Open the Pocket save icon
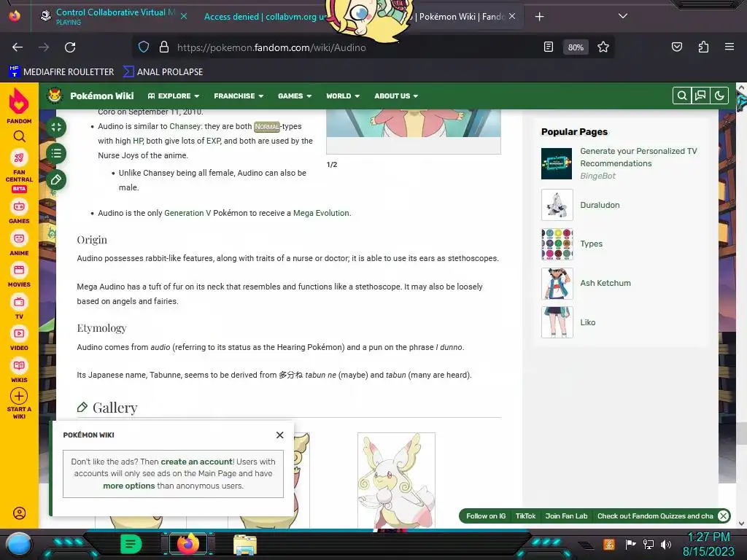 point(676,47)
